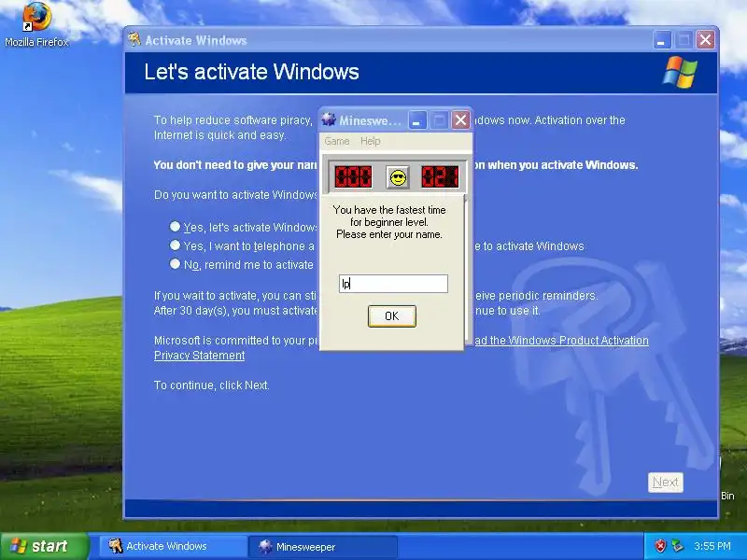747x560 pixels.
Task: Click the mine counter display in Minesweeper
Action: [353, 176]
